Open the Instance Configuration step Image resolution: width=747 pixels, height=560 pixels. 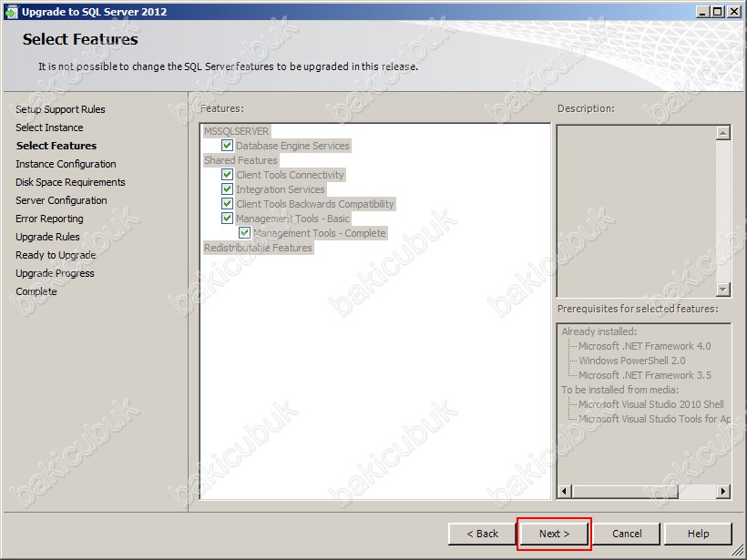click(66, 164)
